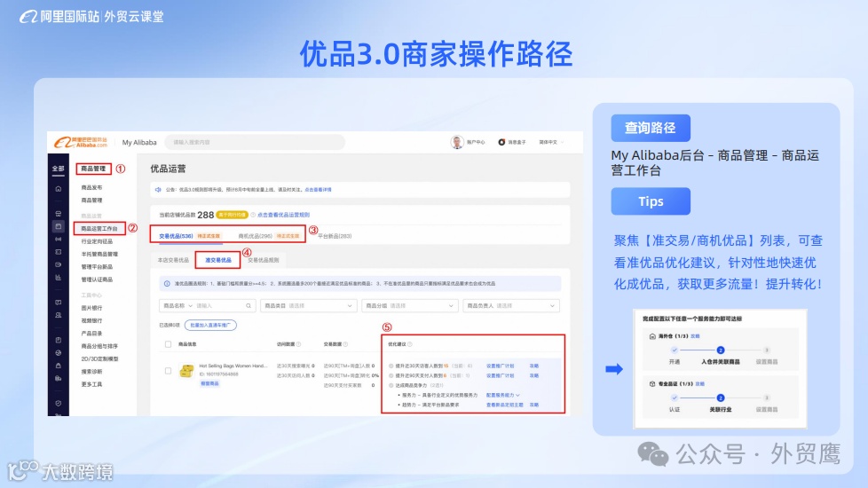Click the 开通 completed step checkmark

click(x=675, y=350)
